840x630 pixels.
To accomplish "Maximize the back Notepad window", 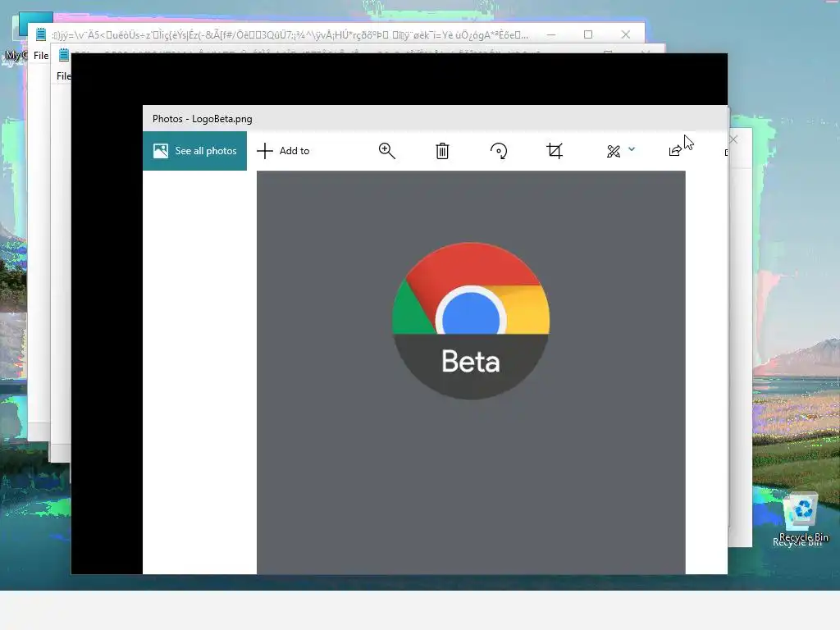I will click(588, 34).
